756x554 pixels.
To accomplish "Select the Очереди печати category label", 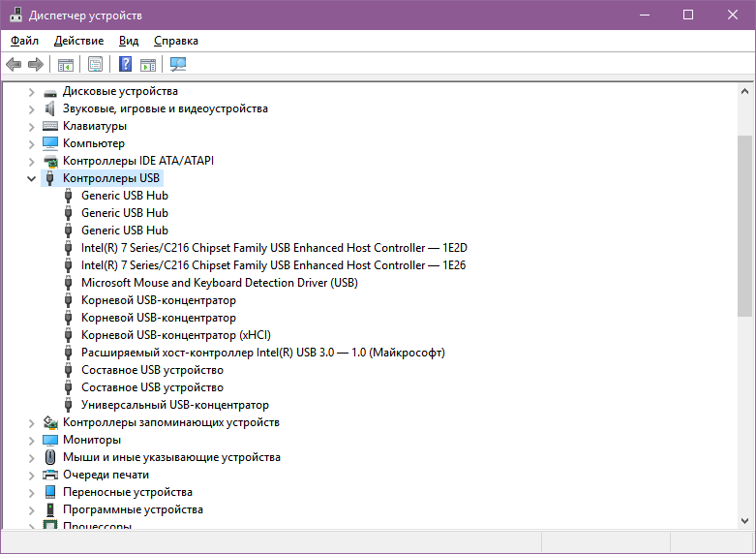I will 106,475.
